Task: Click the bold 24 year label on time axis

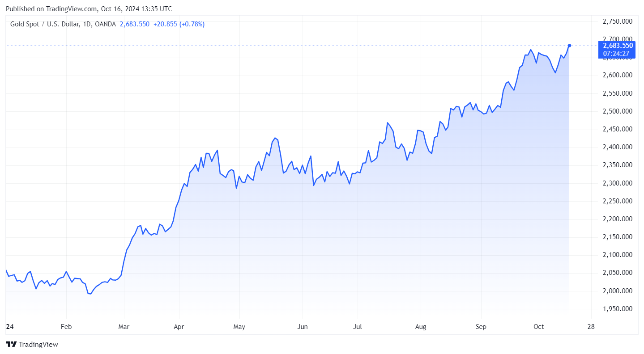Action: pyautogui.click(x=9, y=327)
